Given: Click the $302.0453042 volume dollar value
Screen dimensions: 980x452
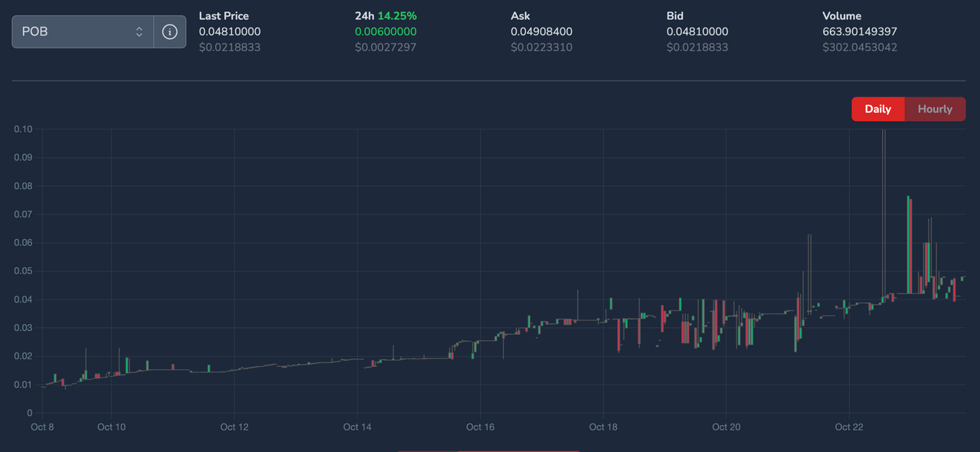Looking at the screenshot, I should (860, 47).
